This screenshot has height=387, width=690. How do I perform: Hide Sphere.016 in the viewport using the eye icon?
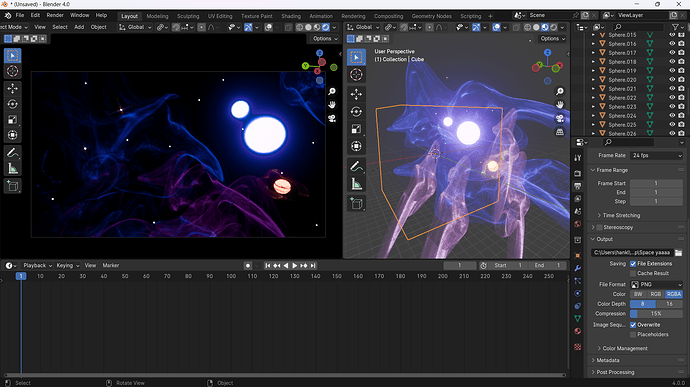click(672, 44)
